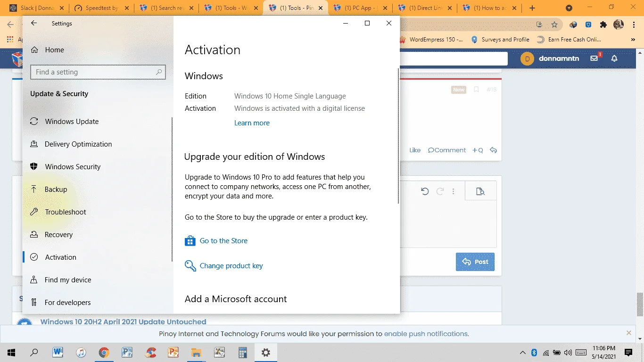This screenshot has height=362, width=644.
Task: Click the Post reply button
Action: click(x=475, y=262)
